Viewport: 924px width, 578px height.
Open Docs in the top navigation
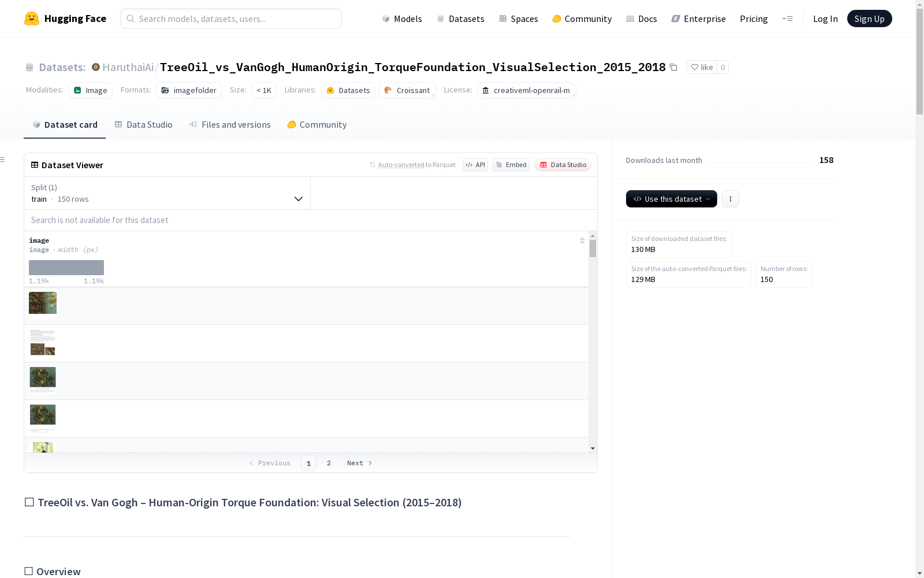click(x=642, y=18)
